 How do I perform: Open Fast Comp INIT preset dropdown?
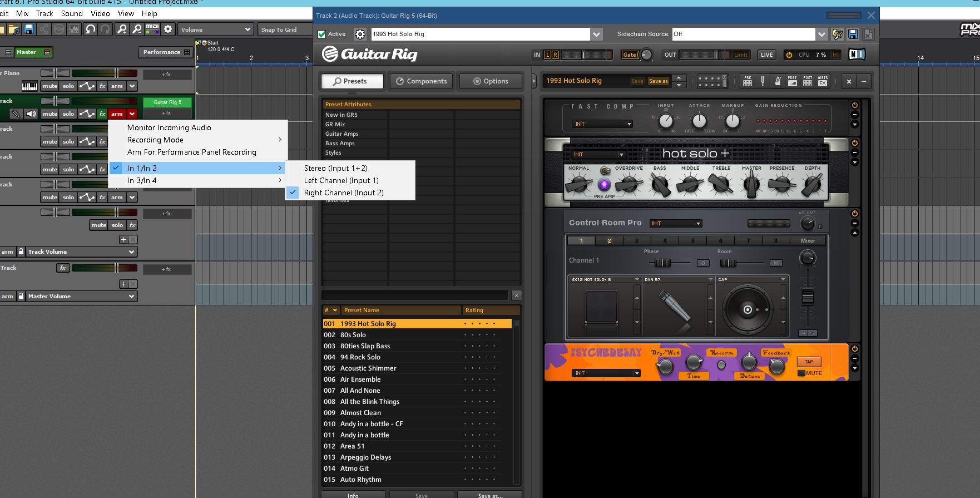point(602,124)
